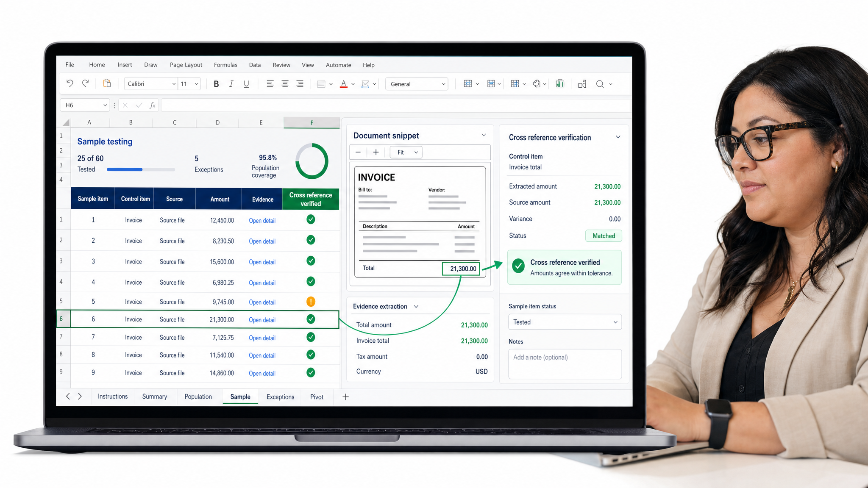Open detail for sample item 8

click(x=262, y=356)
